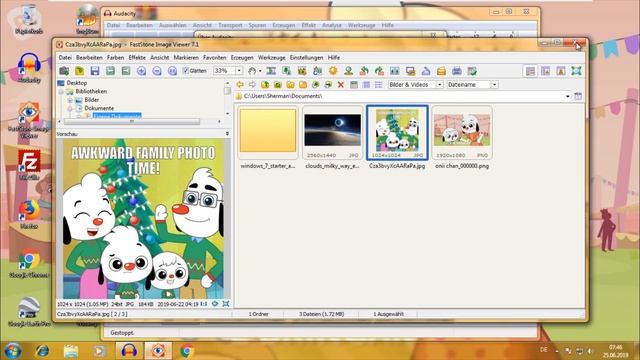Switch to Audacity via taskbar icon
This screenshot has width=640, height=360.
pos(129,351)
